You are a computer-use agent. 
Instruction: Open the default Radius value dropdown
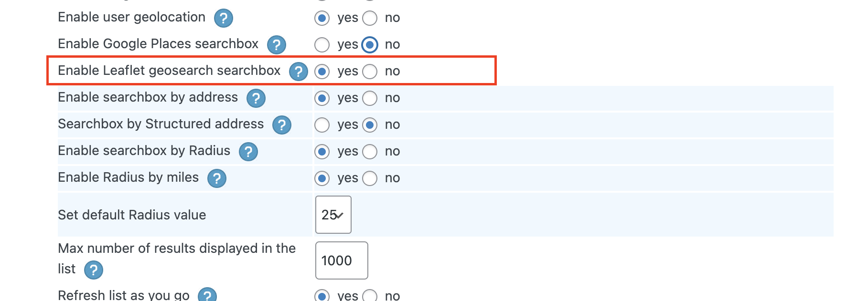point(333,215)
